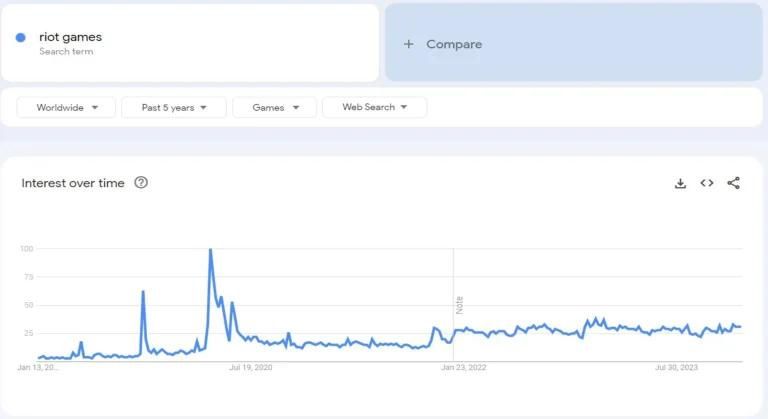Image resolution: width=768 pixels, height=419 pixels.
Task: Open the Games category dropdown
Action: tap(274, 107)
